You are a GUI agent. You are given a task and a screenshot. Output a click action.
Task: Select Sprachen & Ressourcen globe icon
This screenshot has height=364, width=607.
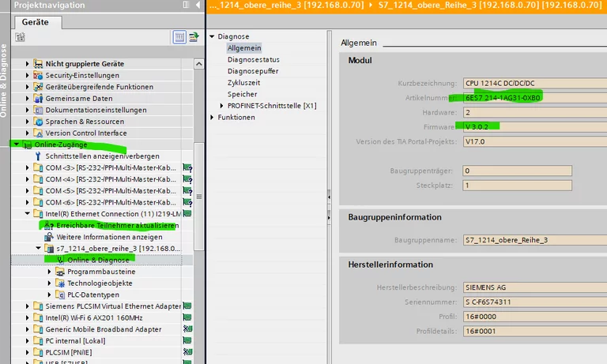point(38,122)
